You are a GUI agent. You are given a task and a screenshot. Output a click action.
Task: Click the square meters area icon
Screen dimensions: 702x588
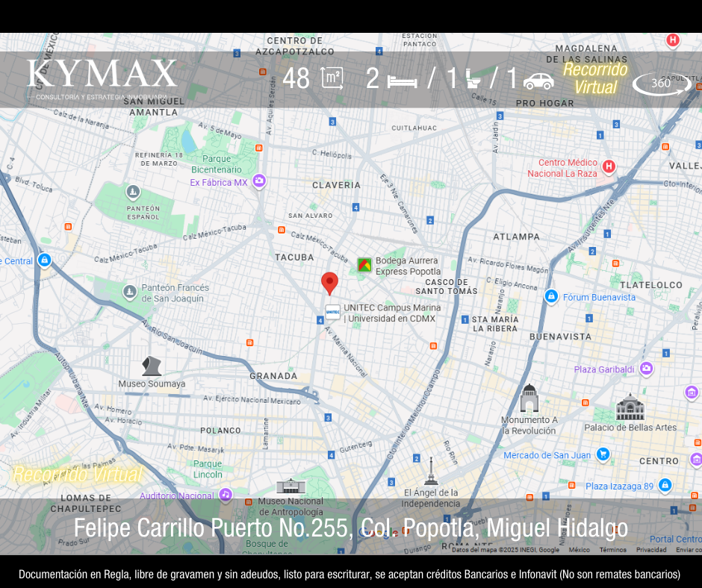click(332, 78)
